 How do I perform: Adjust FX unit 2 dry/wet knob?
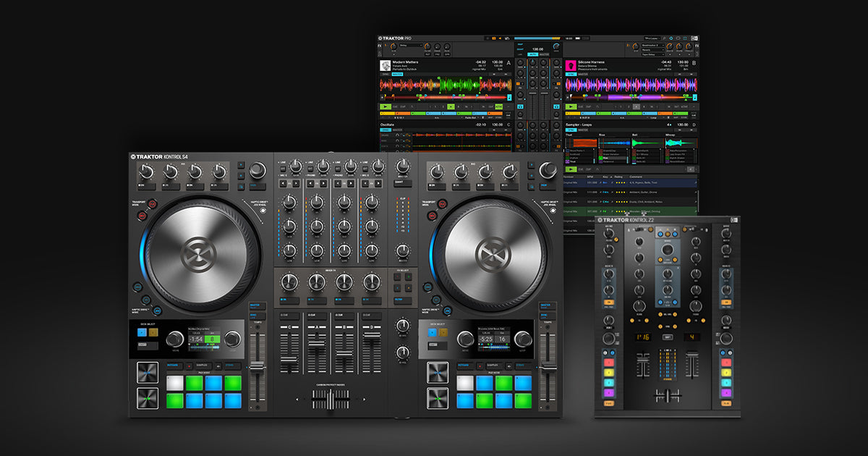click(636, 46)
